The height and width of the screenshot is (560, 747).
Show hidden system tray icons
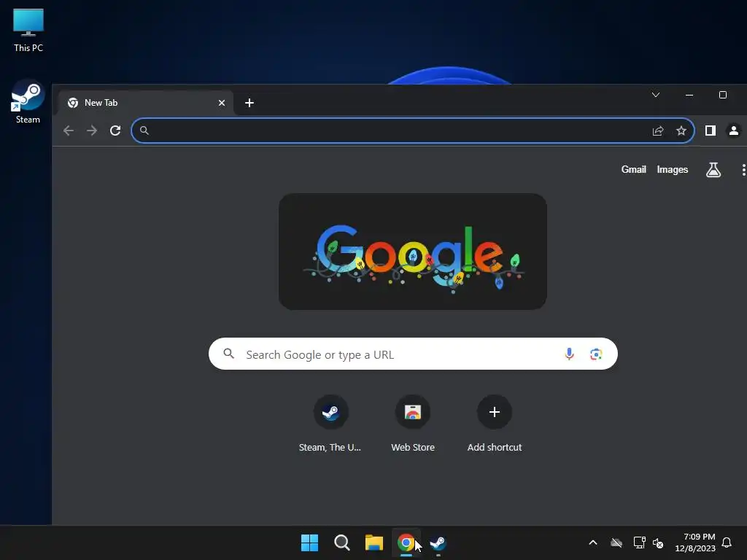tap(593, 542)
